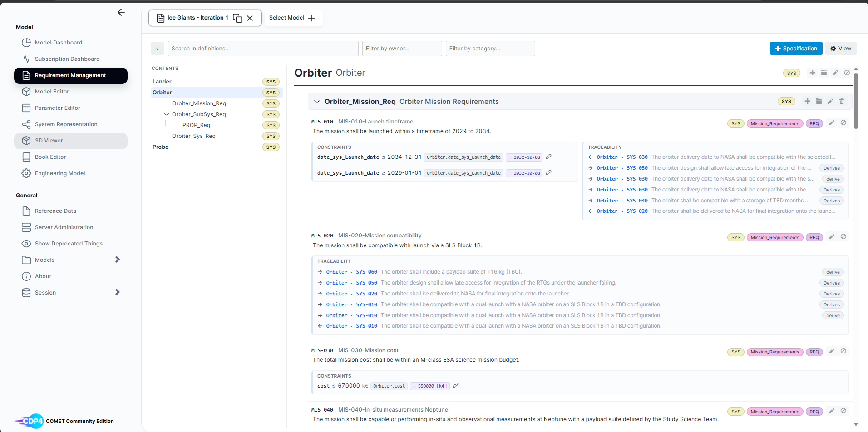Collapse the Orbiter_SubSys_Req tree node
The image size is (868, 432).
167,114
